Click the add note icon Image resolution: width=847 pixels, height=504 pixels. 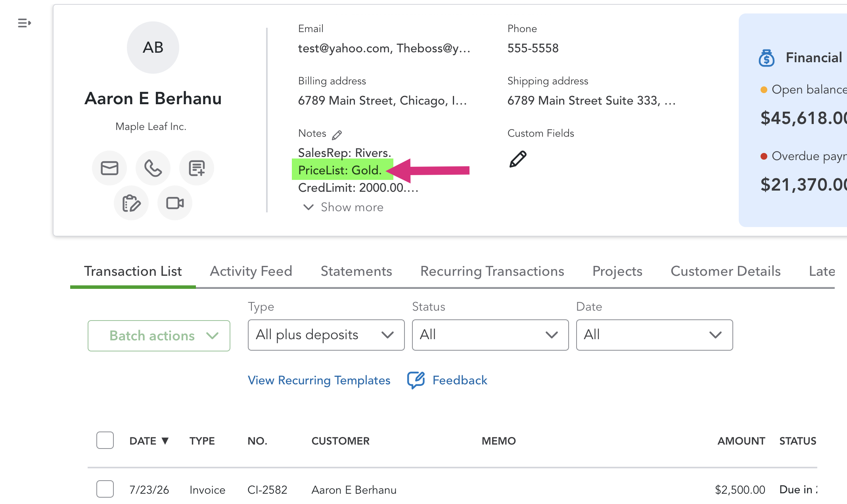point(197,168)
